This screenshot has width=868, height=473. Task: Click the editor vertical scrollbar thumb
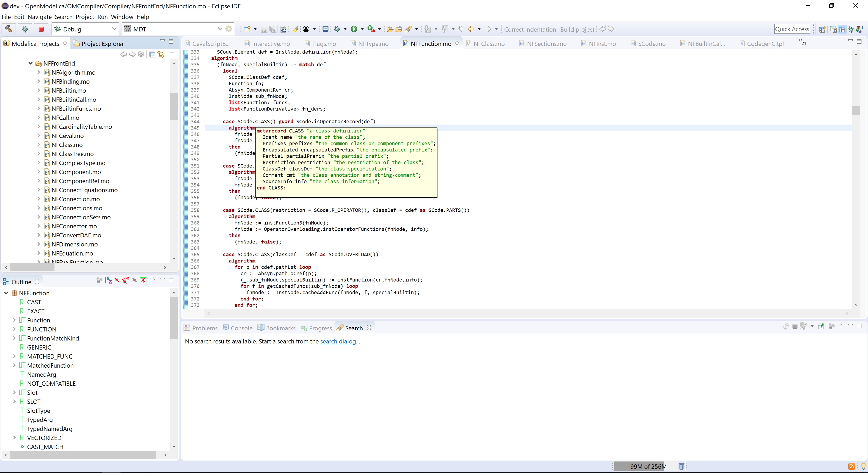click(x=856, y=110)
